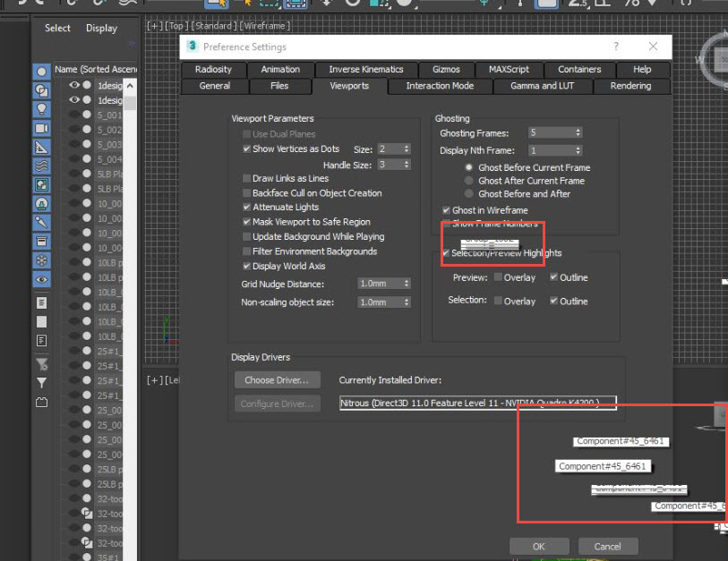Open the [Standard] viewport shading preset menu

[214, 26]
